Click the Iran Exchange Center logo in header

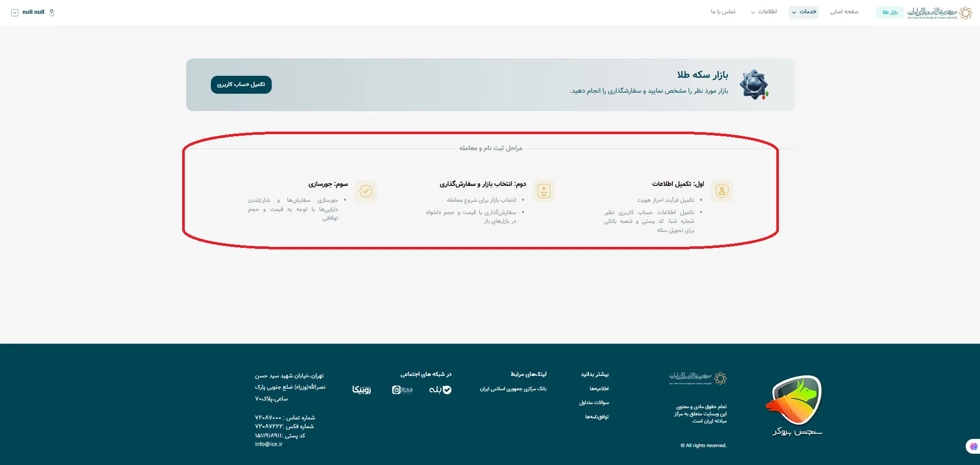[942, 12]
